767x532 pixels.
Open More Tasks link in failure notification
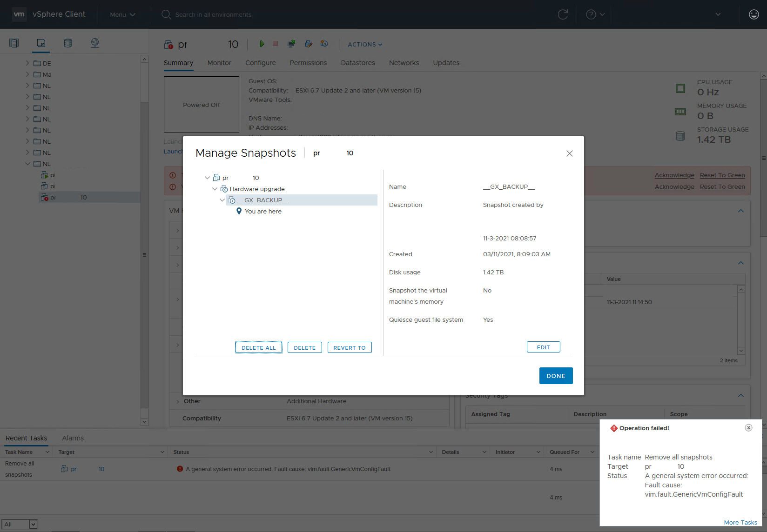pos(740,522)
